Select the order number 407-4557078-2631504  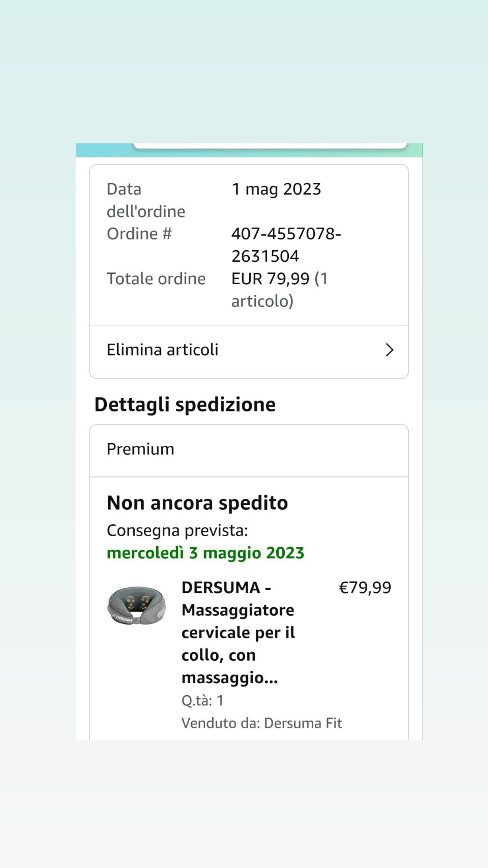pyautogui.click(x=286, y=245)
